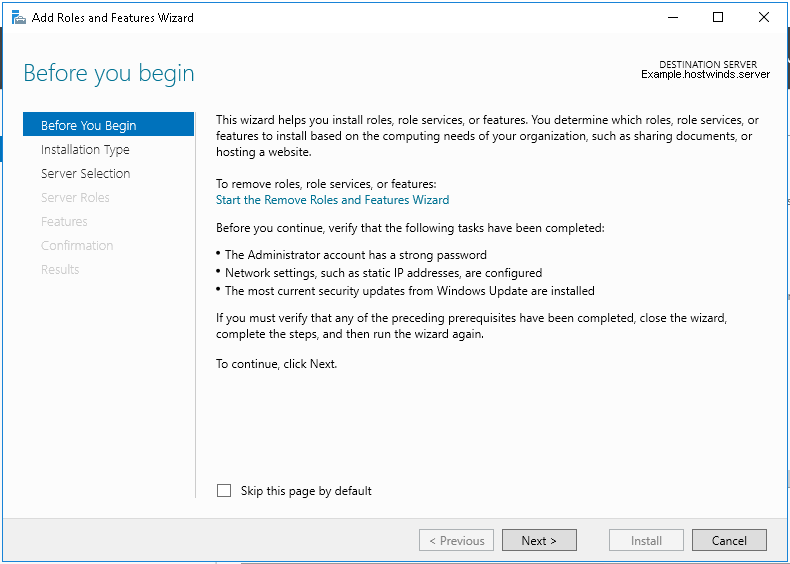The width and height of the screenshot is (790, 564).
Task: Click the Example.hostwinds.server destination name
Action: tap(705, 75)
